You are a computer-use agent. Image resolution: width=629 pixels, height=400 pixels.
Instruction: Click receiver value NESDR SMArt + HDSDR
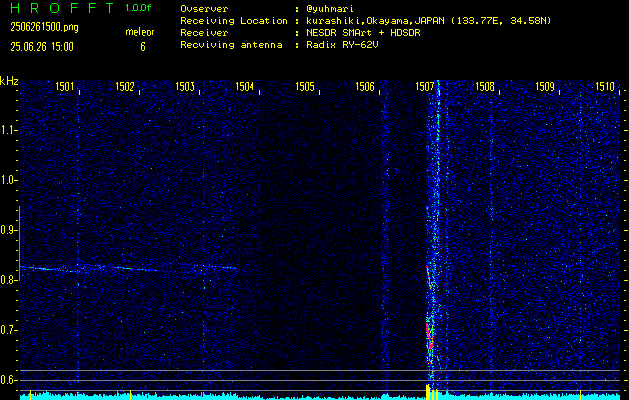[x=363, y=33]
